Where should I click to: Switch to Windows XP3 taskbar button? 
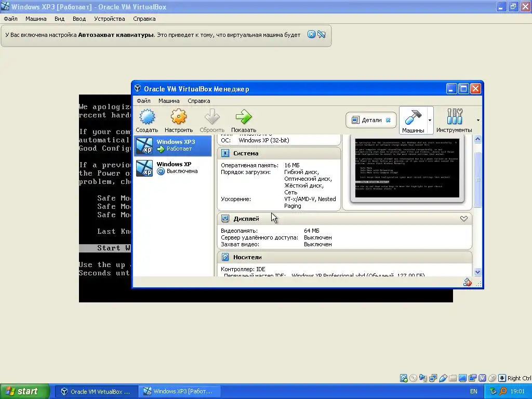(x=179, y=392)
